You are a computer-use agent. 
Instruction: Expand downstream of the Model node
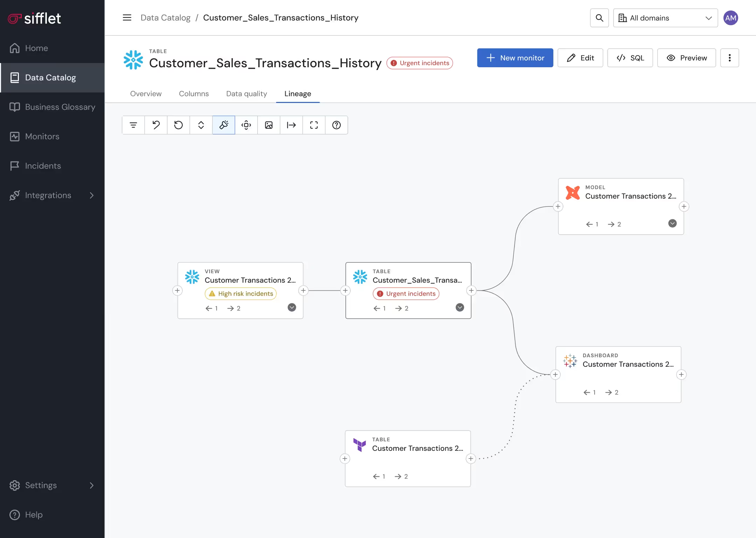[684, 207]
